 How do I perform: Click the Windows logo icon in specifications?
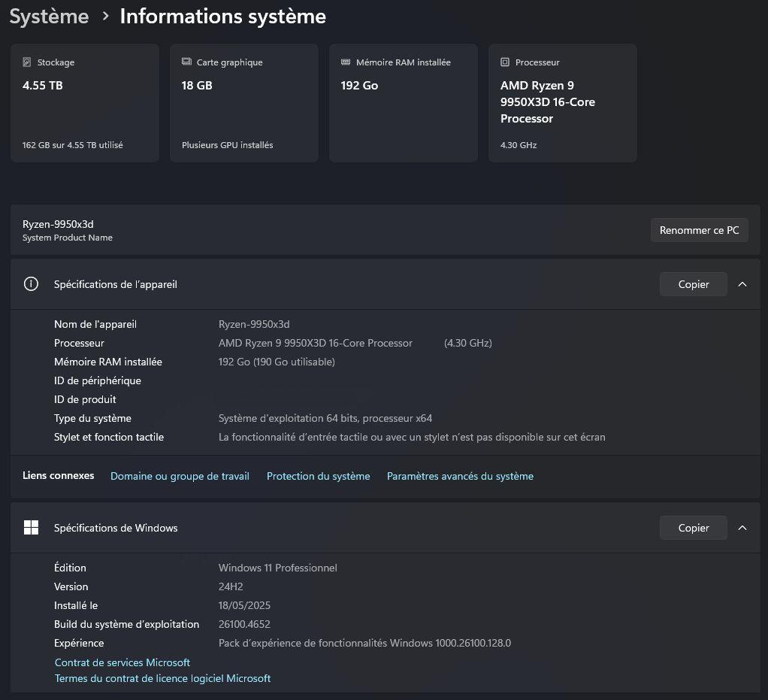(31, 528)
